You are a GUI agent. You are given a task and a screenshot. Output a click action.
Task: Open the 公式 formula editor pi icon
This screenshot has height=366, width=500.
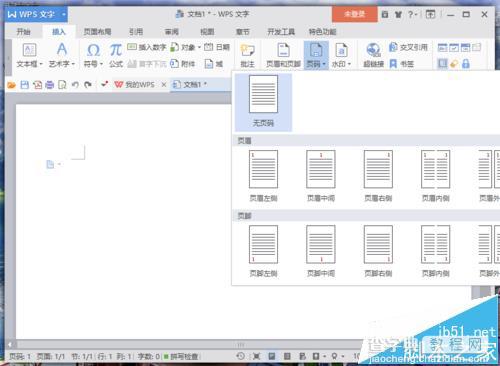pyautogui.click(x=116, y=50)
